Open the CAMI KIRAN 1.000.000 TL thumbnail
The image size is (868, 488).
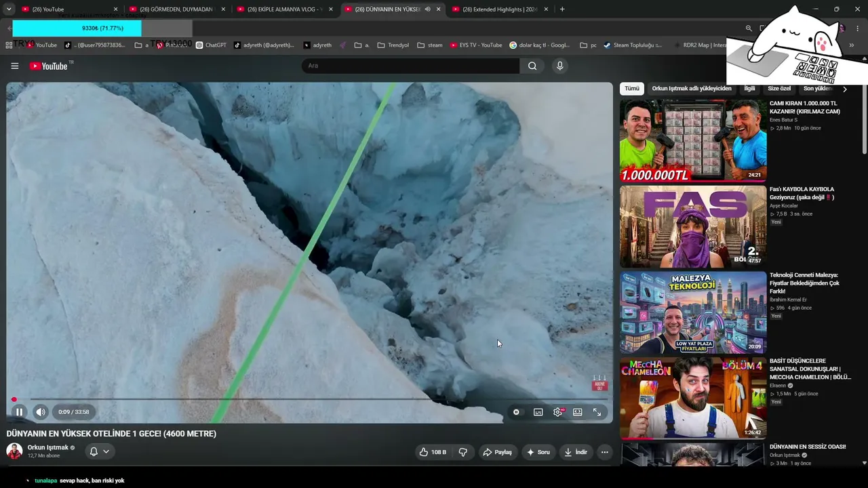[693, 140]
